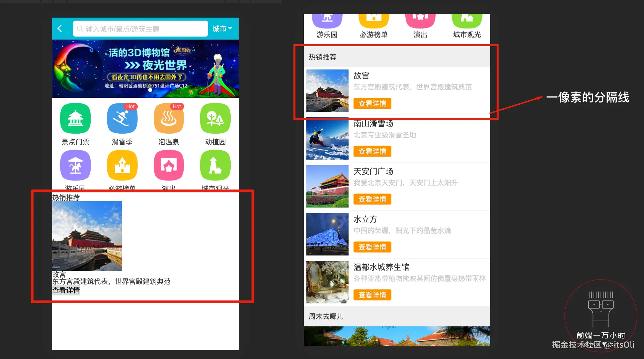
Task: Open the 周末去哪儿 weekend section
Action: (325, 316)
